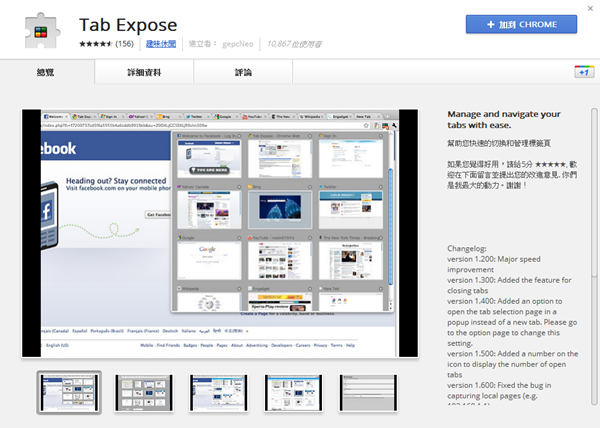Click the Tab Expose title text
Viewport: 600px width, 428px height.
pos(128,25)
